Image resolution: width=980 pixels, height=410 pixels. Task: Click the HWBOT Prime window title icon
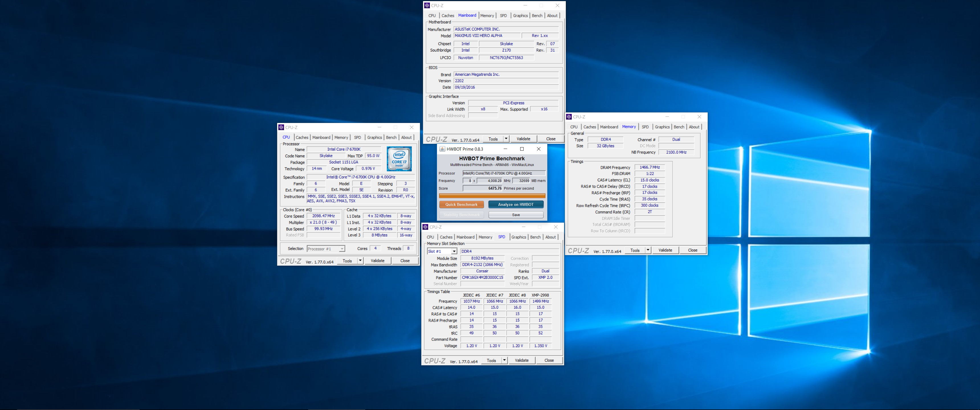point(442,149)
